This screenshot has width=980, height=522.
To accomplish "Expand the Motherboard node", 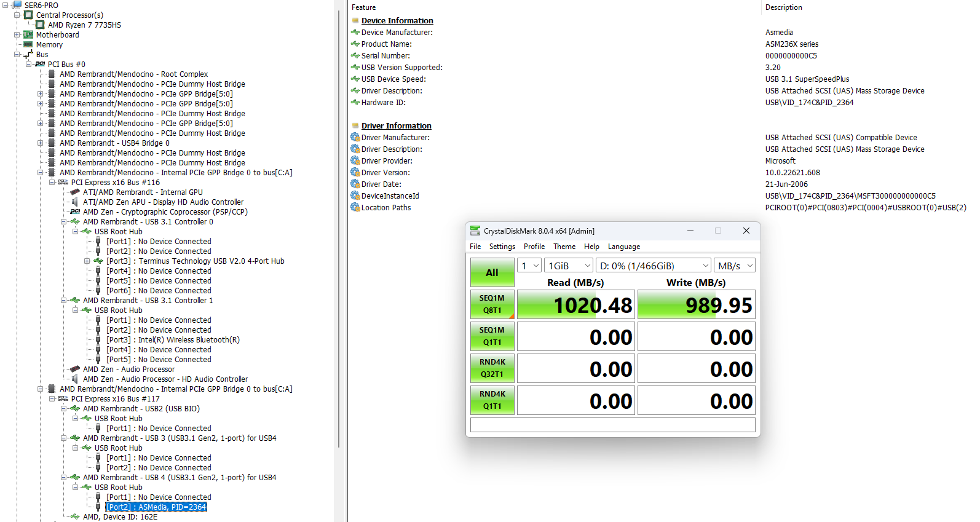I will (17, 34).
